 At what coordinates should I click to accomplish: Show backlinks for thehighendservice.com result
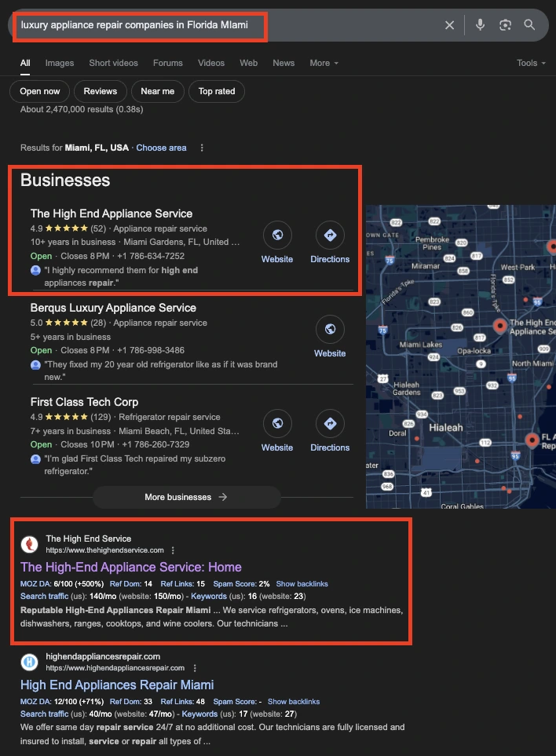coord(302,584)
